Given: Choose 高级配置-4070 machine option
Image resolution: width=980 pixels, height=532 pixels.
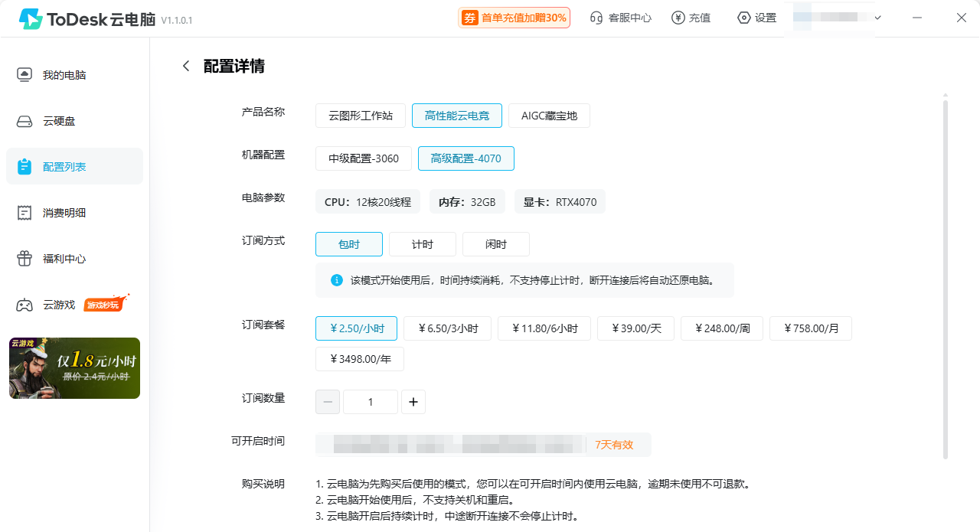Looking at the screenshot, I should point(466,158).
